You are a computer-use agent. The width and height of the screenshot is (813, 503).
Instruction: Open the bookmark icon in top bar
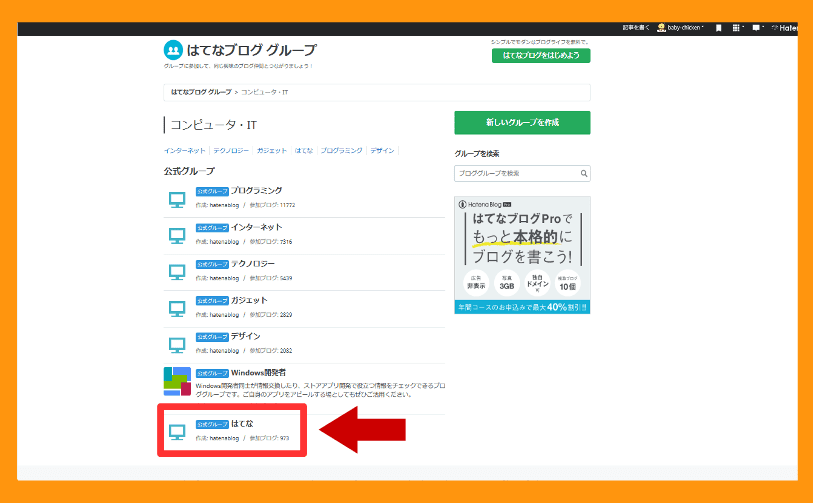(719, 28)
